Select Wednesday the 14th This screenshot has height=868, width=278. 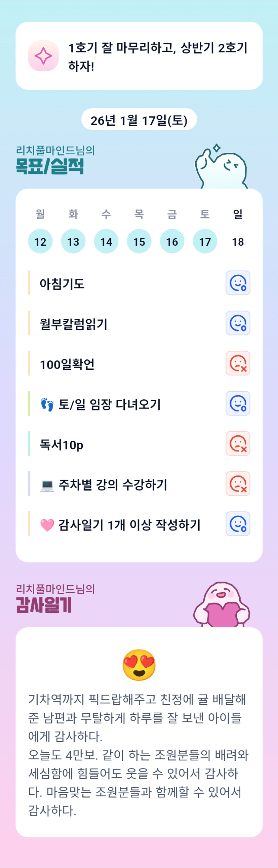point(106,241)
